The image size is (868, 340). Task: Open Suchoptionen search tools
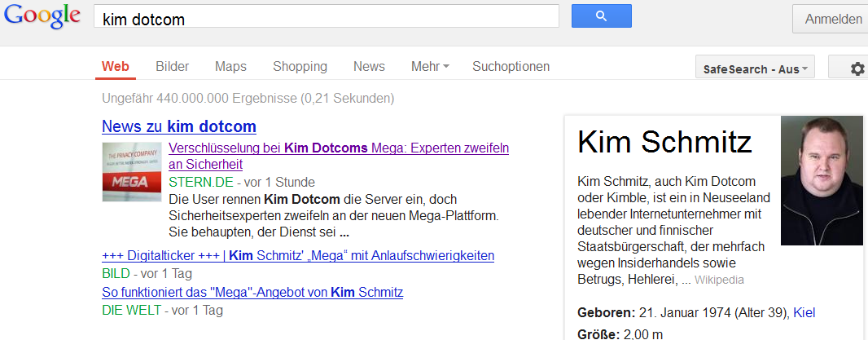click(511, 67)
